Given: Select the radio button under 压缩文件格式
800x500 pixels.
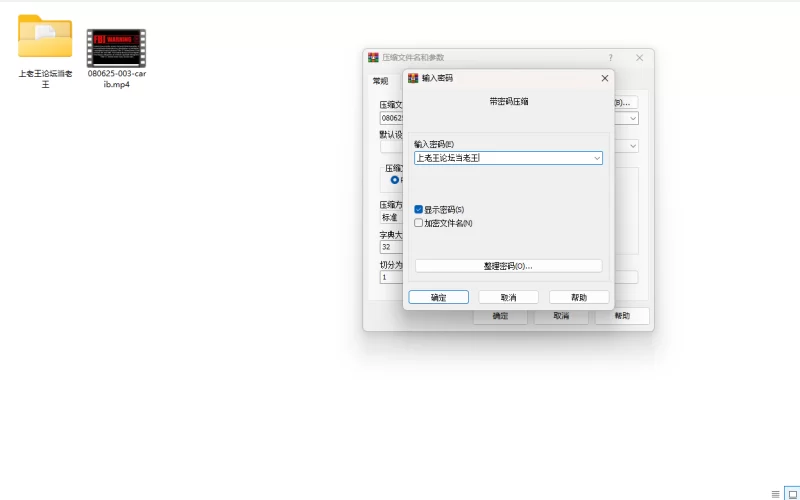Looking at the screenshot, I should point(394,180).
